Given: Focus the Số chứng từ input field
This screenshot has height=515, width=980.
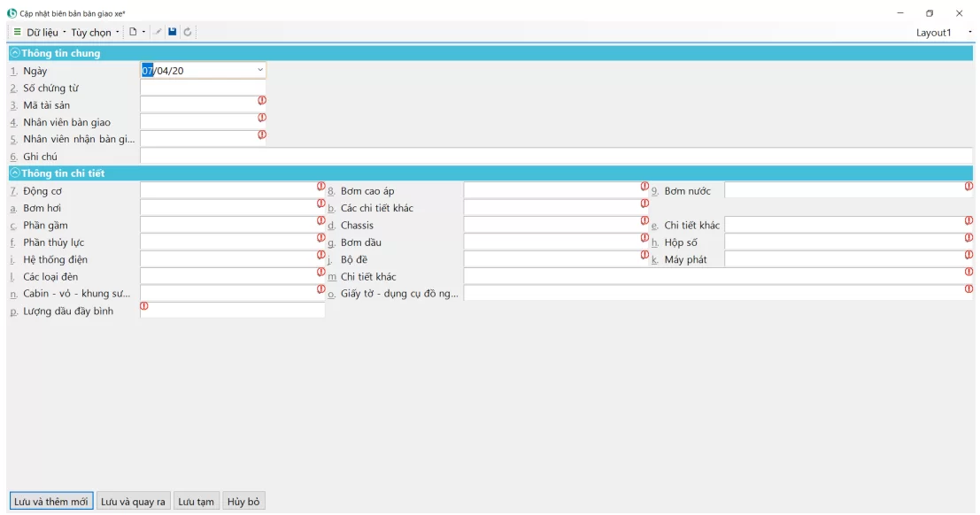Looking at the screenshot, I should [203, 88].
